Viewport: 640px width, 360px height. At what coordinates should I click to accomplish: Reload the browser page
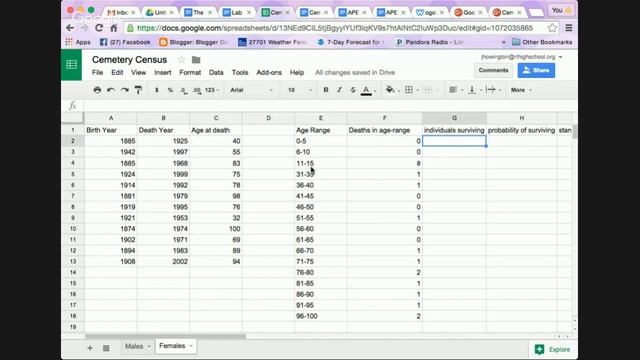[99, 28]
